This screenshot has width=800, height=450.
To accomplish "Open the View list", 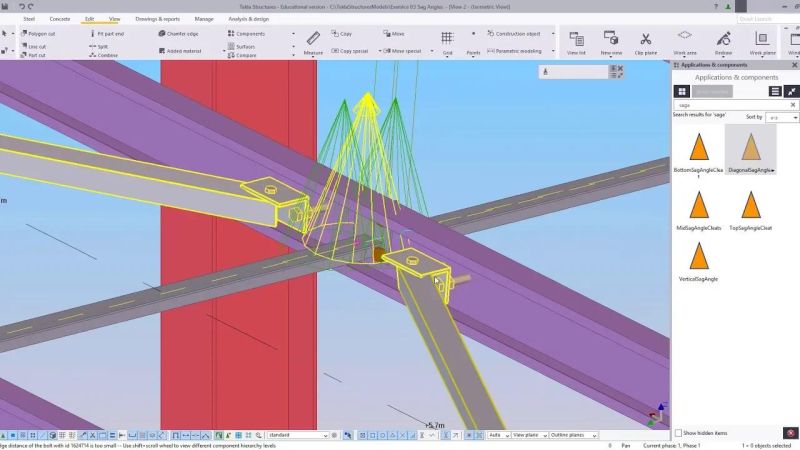I will pyautogui.click(x=576, y=43).
